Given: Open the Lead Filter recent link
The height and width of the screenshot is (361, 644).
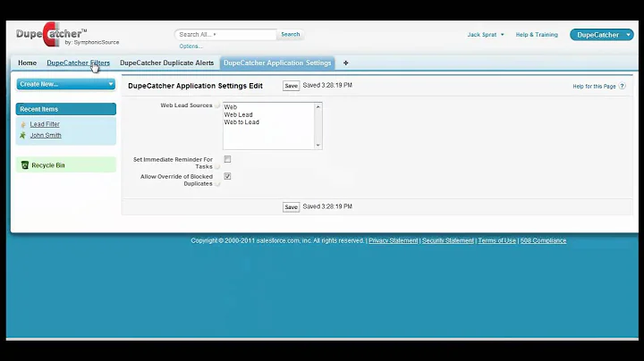Looking at the screenshot, I should pos(45,124).
